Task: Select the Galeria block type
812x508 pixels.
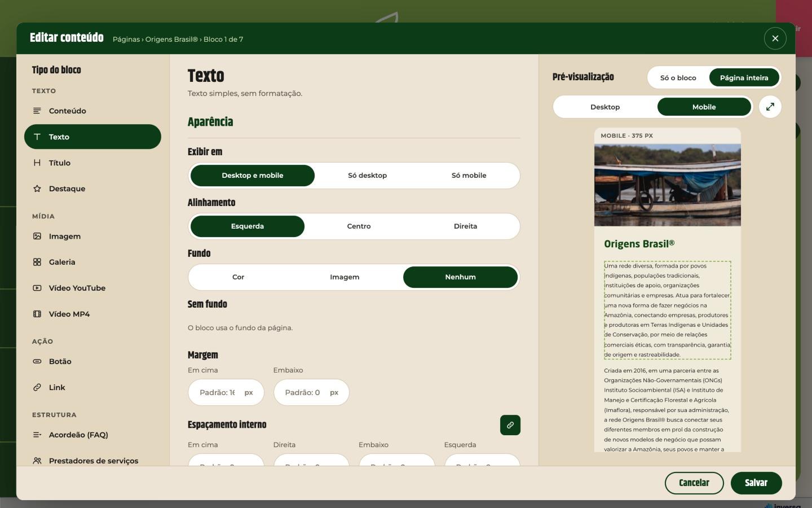Action: pyautogui.click(x=92, y=262)
